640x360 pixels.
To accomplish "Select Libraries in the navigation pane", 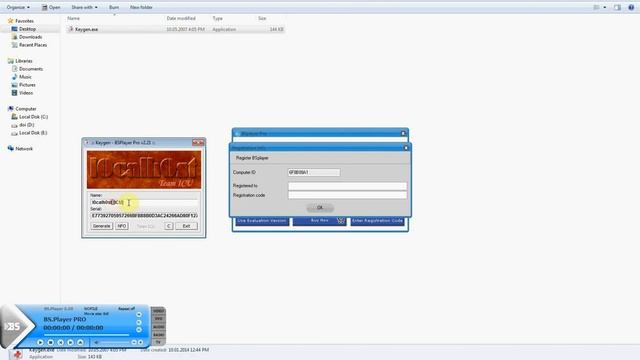I will pos(20,61).
